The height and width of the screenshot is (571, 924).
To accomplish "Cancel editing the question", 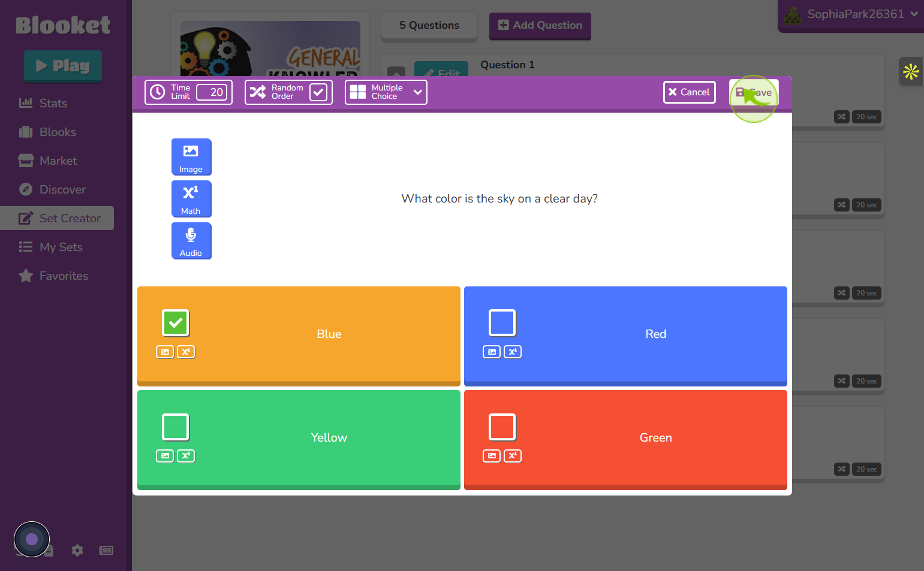I will 690,92.
